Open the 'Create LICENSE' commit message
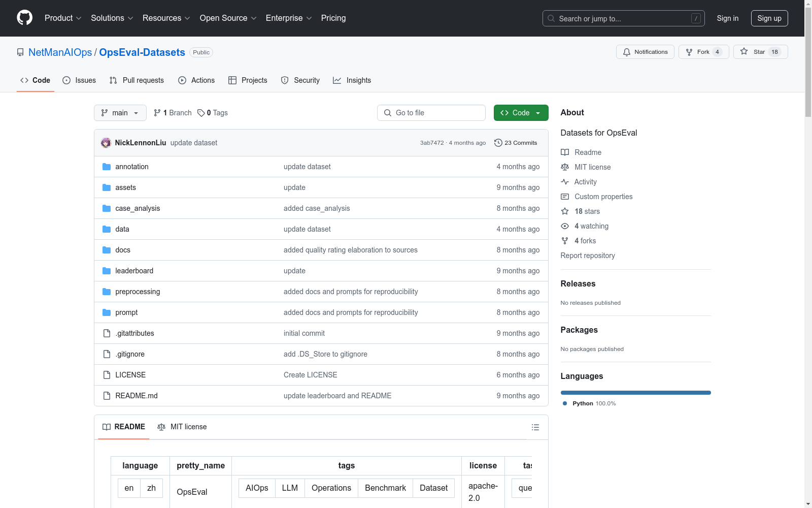Viewport: 812px width, 508px height. click(x=311, y=375)
